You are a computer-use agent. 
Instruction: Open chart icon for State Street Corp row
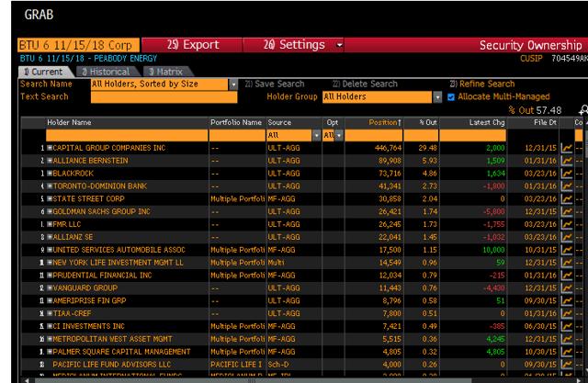click(x=567, y=199)
